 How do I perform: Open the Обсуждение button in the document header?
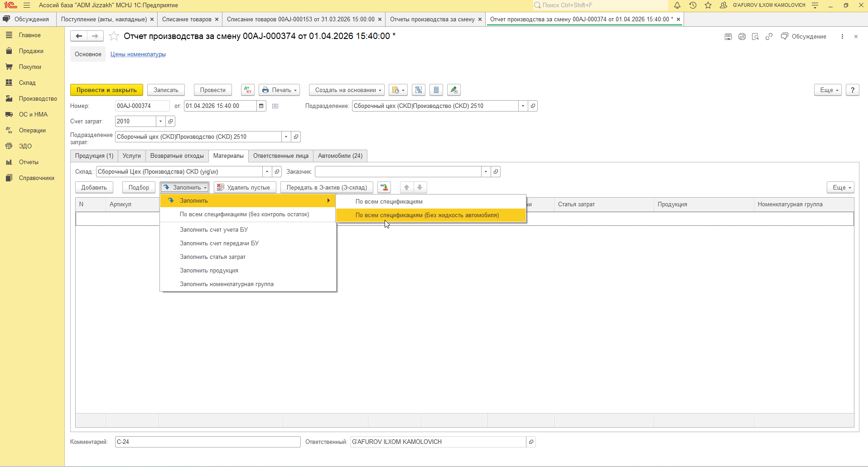click(804, 37)
